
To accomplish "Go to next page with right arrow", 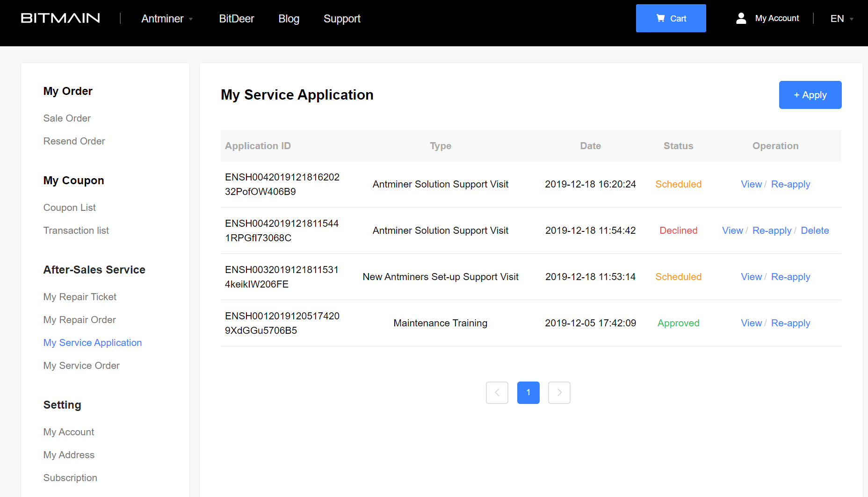I will [x=559, y=393].
